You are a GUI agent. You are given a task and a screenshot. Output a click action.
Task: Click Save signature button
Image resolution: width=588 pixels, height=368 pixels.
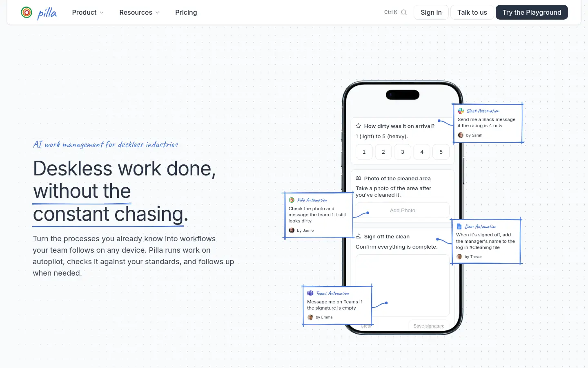429,326
